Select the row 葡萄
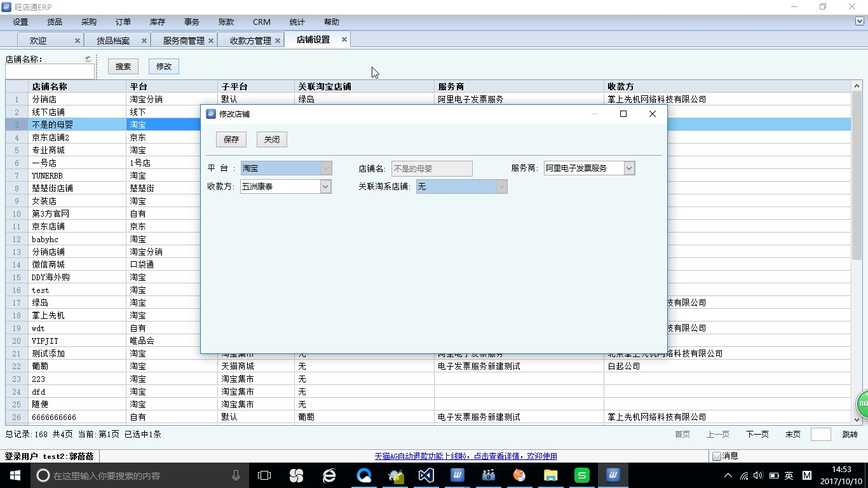 coord(428,366)
